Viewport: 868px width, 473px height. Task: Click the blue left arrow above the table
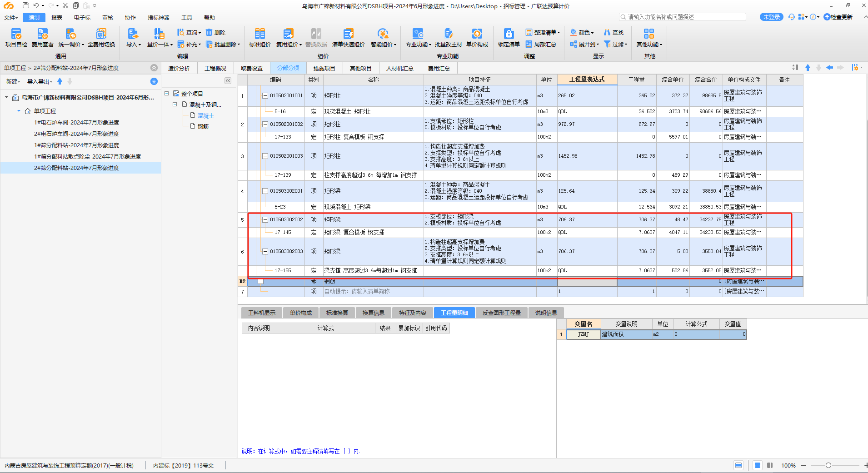pyautogui.click(x=829, y=68)
